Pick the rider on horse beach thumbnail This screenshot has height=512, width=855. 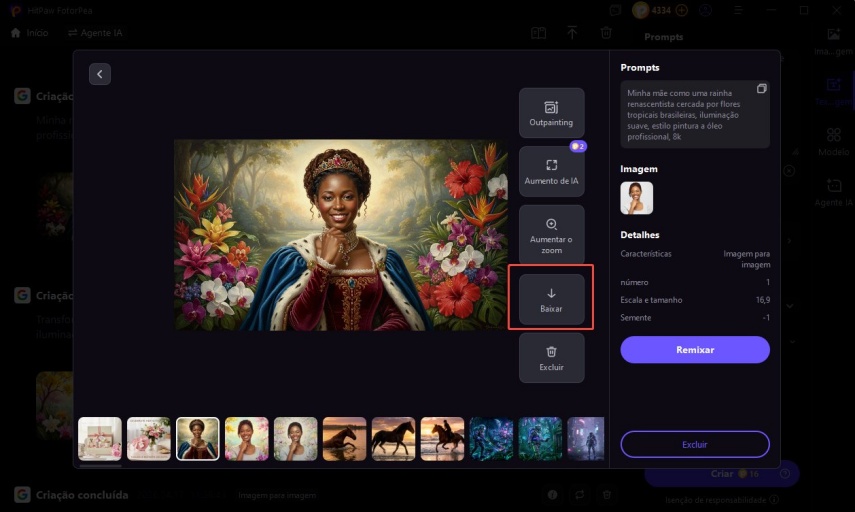[442, 438]
